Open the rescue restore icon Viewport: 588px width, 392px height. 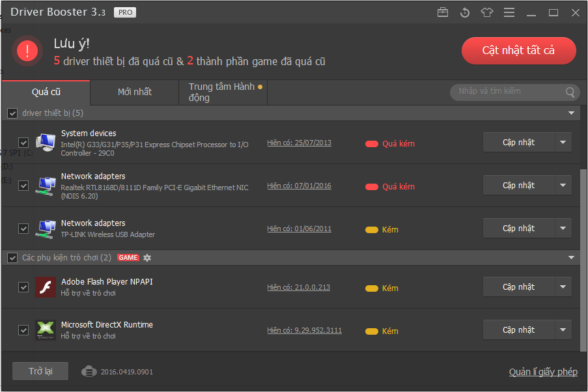coord(465,12)
